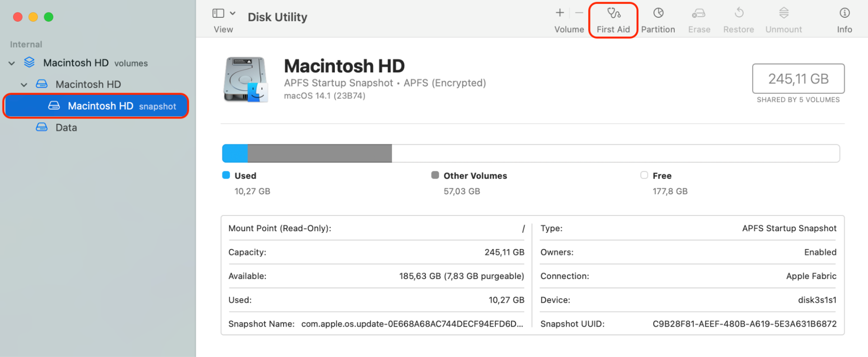This screenshot has width=868, height=357.
Task: Select Macintosh HD volumes container in sidebar
Action: 96,63
